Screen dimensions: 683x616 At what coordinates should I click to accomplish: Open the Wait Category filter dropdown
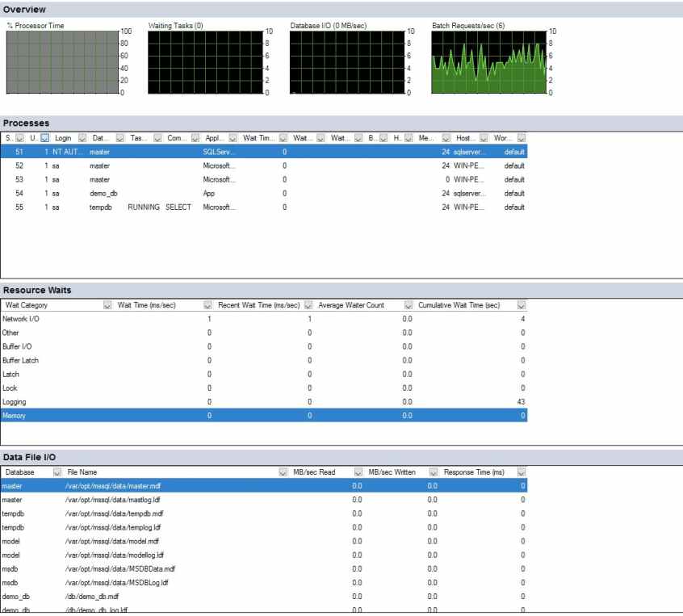tap(106, 305)
